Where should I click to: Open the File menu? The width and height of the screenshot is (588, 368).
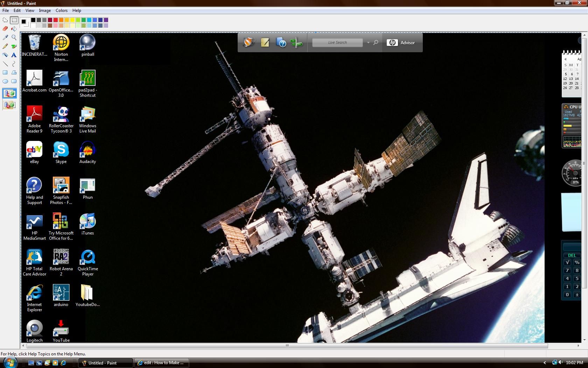point(6,11)
